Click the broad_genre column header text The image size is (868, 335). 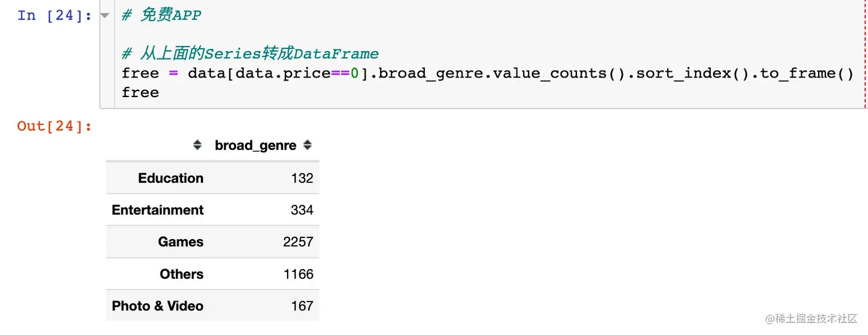[x=255, y=146]
